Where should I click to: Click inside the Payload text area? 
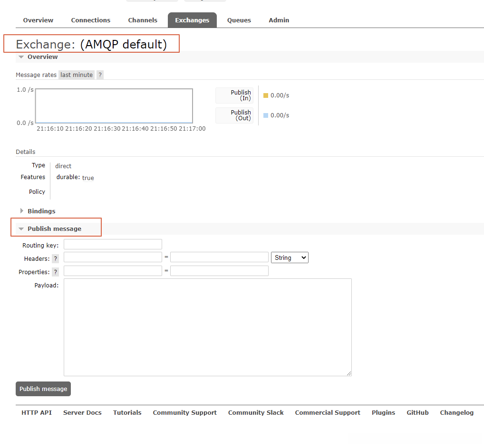[207, 327]
